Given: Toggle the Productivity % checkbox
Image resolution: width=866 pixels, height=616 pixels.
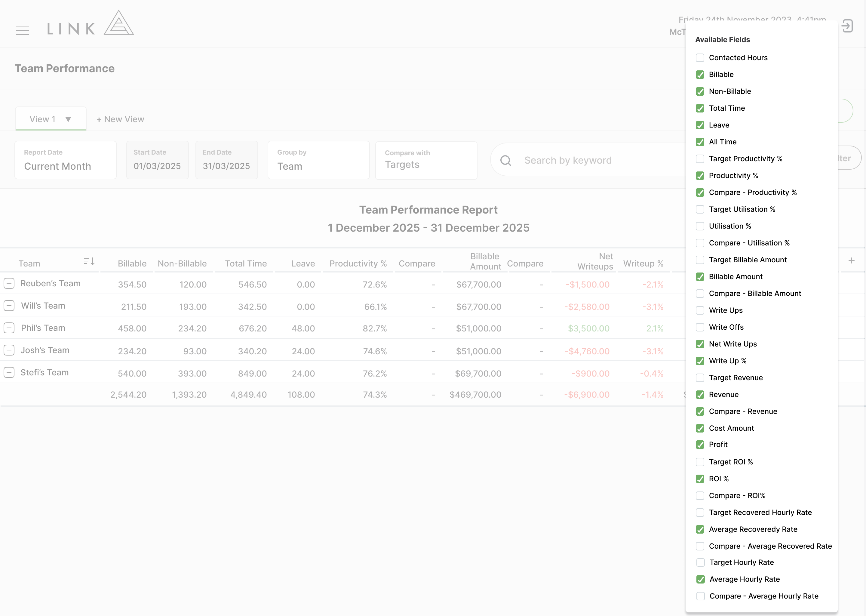Looking at the screenshot, I should click(x=700, y=176).
